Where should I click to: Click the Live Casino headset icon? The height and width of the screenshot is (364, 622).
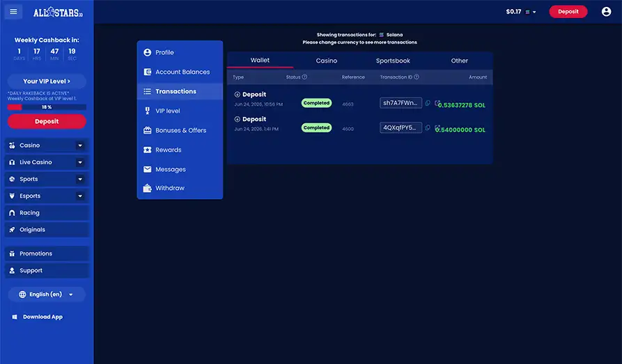tap(12, 162)
